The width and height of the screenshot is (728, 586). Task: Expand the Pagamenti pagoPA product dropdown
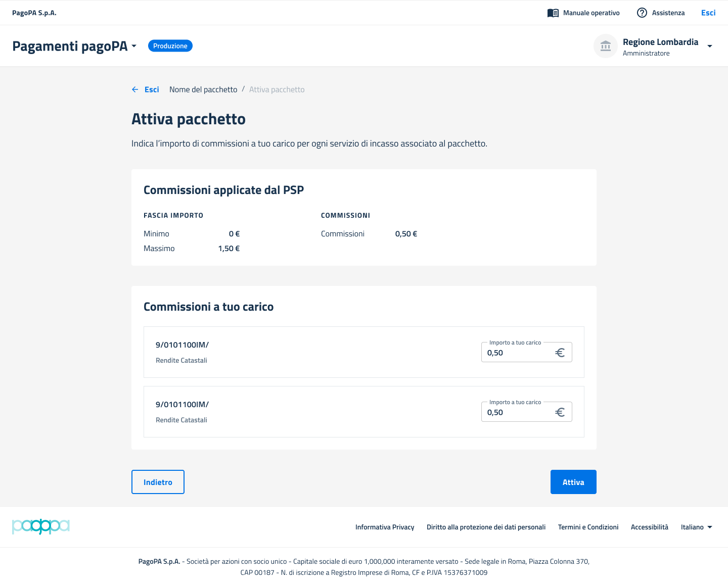coord(134,46)
